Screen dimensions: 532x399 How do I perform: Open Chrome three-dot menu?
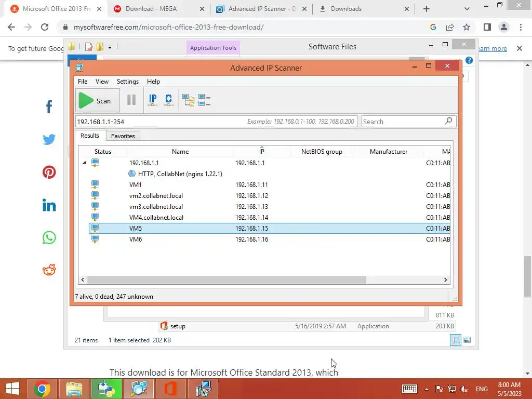(x=521, y=27)
